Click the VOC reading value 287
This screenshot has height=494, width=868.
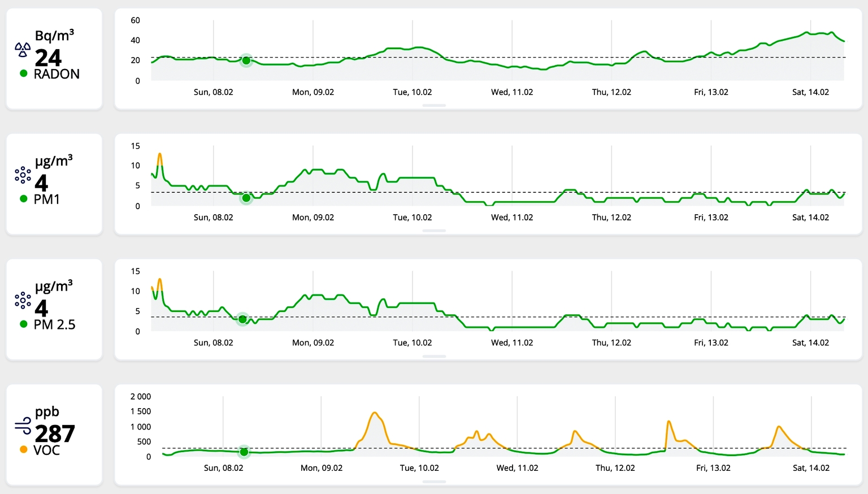click(x=55, y=434)
